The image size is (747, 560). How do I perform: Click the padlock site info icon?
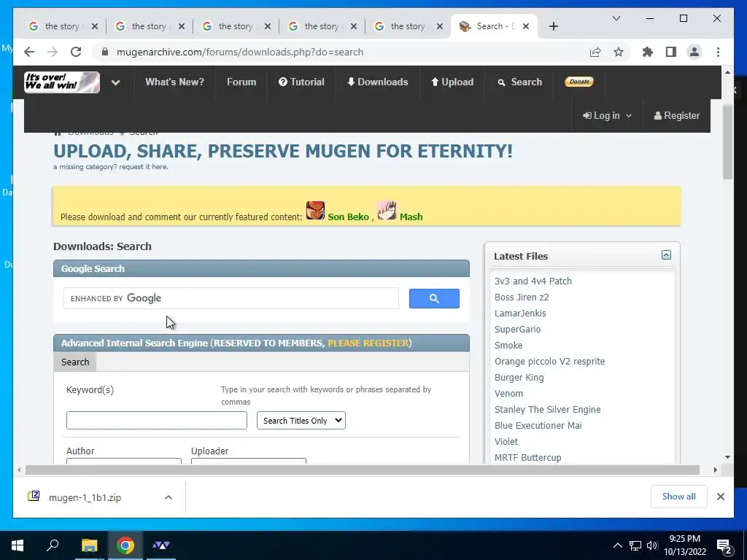coord(105,52)
